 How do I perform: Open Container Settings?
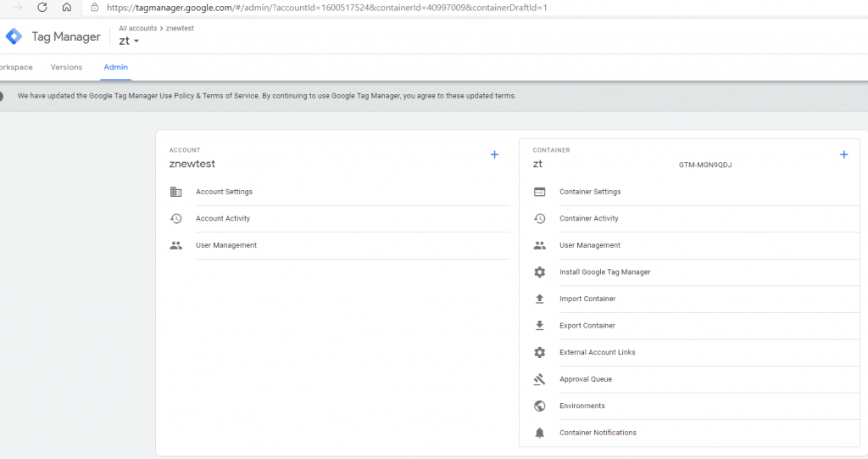click(590, 192)
